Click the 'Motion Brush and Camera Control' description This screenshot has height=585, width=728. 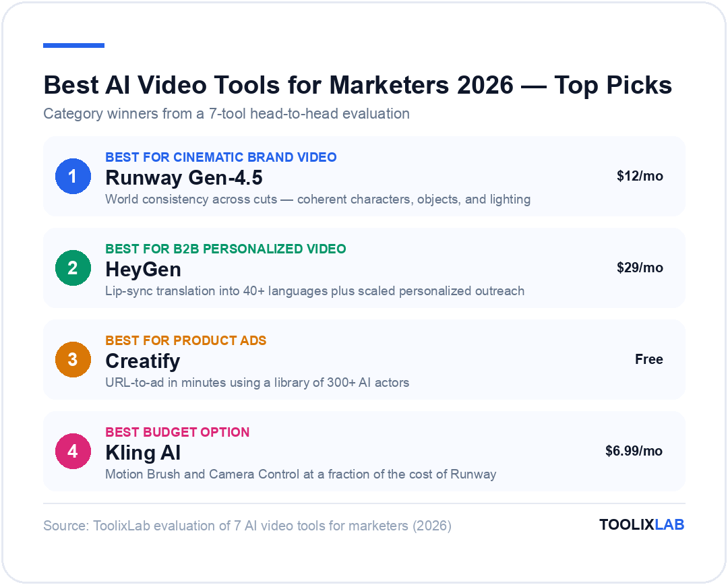tap(301, 474)
